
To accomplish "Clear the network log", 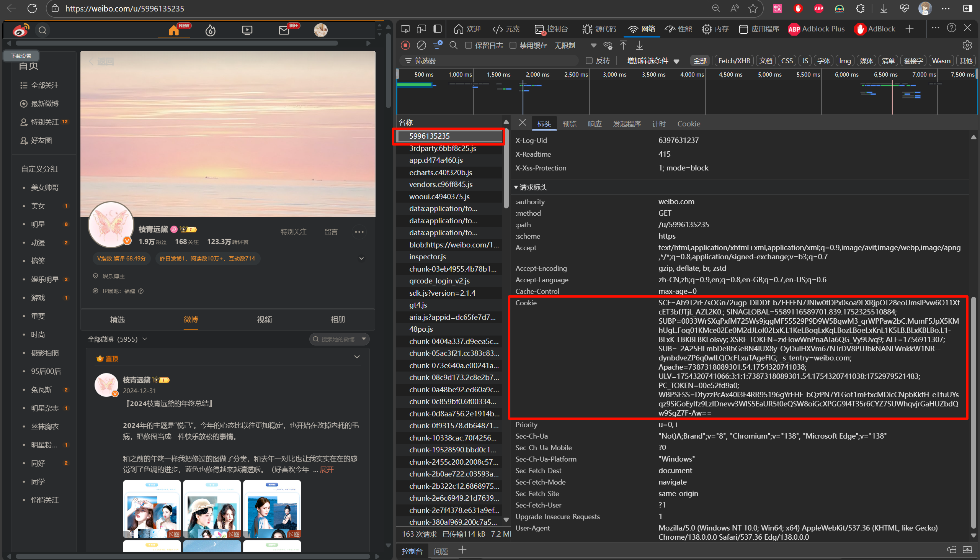I will click(x=421, y=45).
